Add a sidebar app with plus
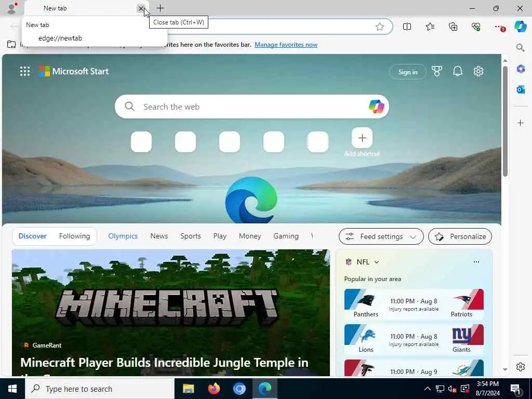 [x=521, y=123]
